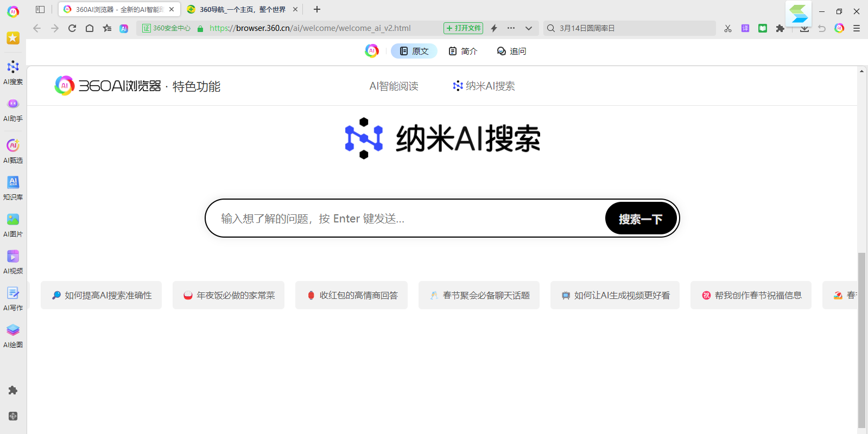Click the toolbar search box 3月14日圆周率日
Image resolution: width=868 pixels, height=434 pixels.
(x=630, y=28)
